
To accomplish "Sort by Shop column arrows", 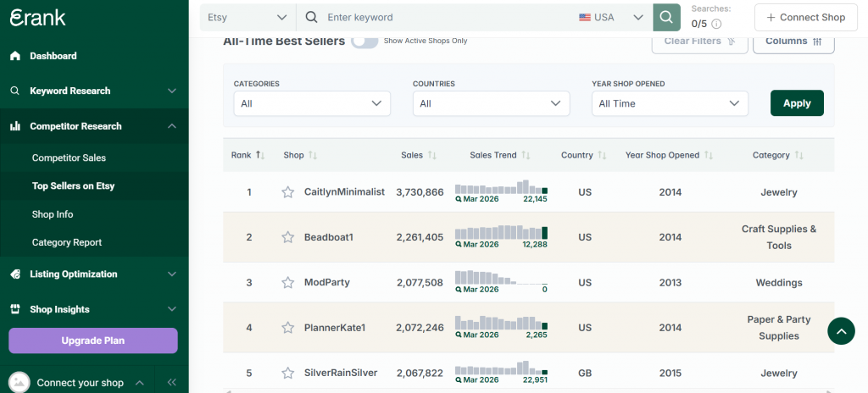I will click(313, 156).
